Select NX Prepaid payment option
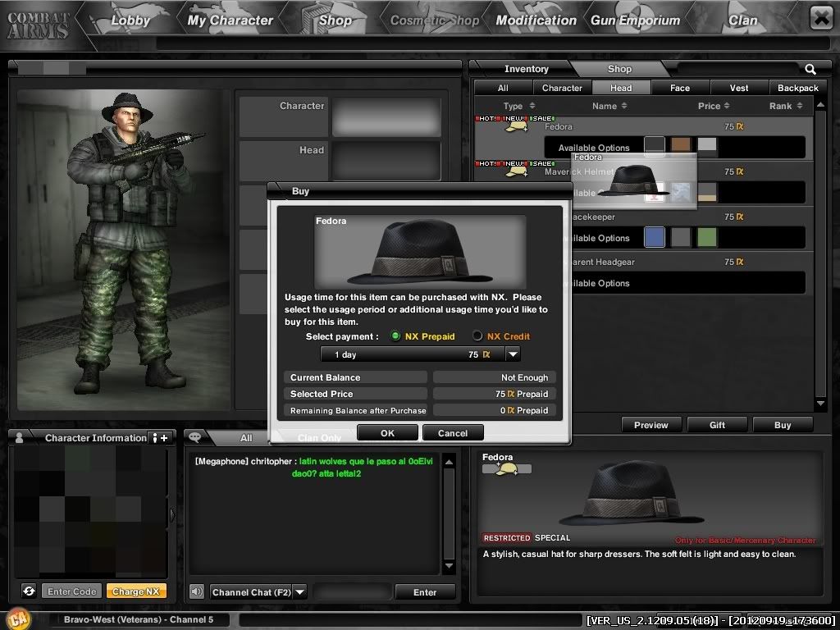 [x=395, y=336]
